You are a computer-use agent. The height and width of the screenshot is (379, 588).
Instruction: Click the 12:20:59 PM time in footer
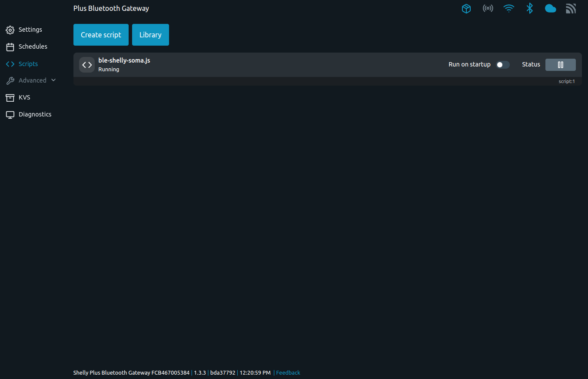pos(255,373)
